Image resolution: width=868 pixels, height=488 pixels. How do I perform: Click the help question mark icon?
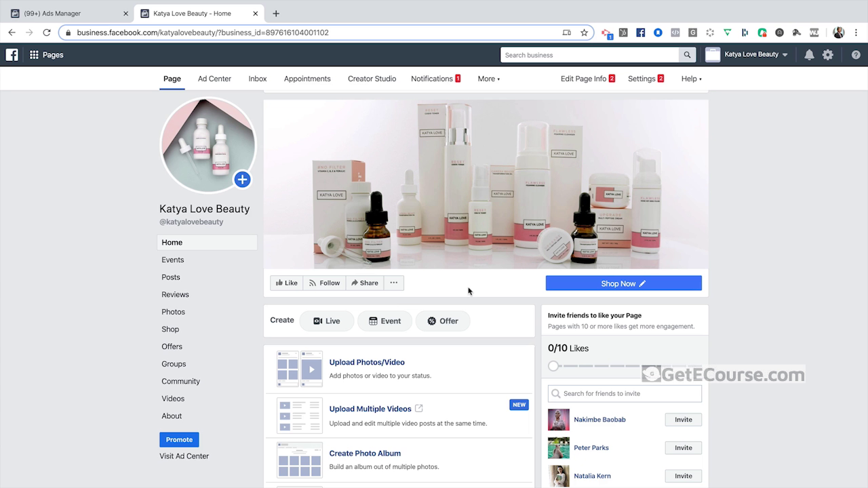[856, 55]
